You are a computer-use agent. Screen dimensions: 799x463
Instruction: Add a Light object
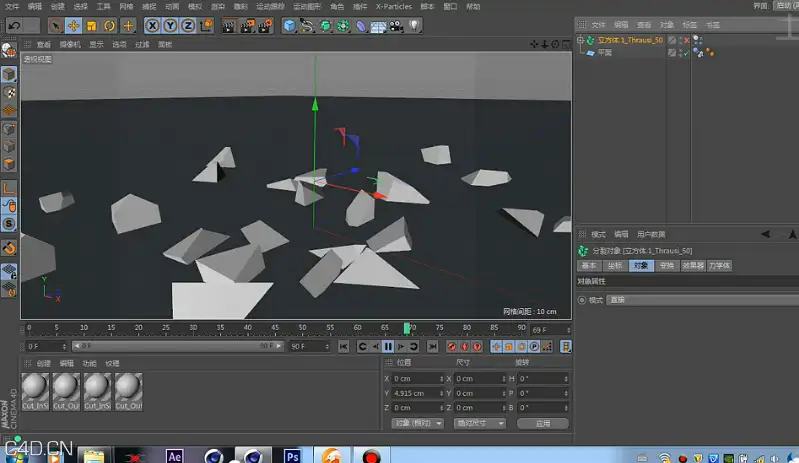[414, 25]
